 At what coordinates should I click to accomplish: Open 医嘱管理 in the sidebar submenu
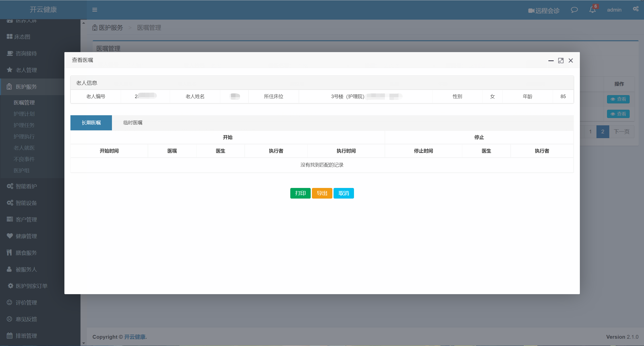point(24,103)
